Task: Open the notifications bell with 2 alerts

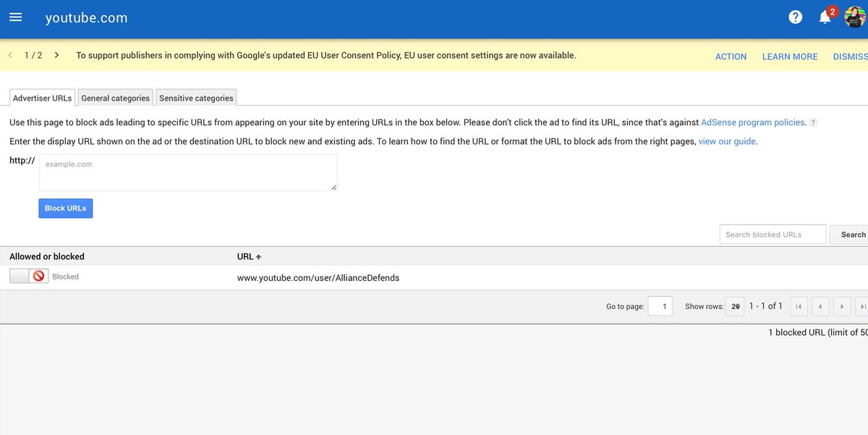Action: click(x=826, y=16)
